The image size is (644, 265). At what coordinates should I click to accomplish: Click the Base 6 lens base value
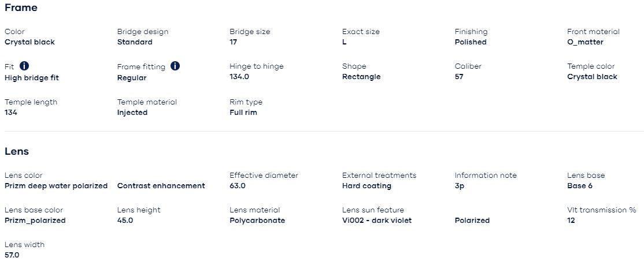579,186
